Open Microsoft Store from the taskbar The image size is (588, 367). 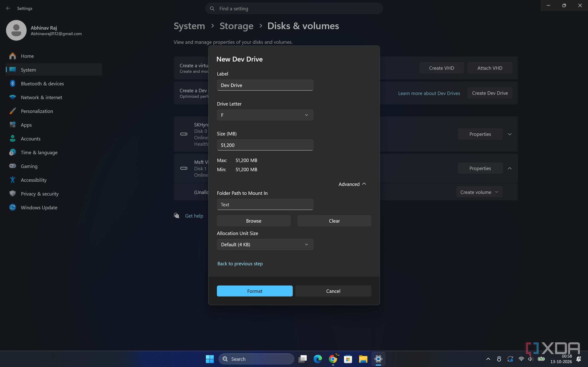click(348, 359)
